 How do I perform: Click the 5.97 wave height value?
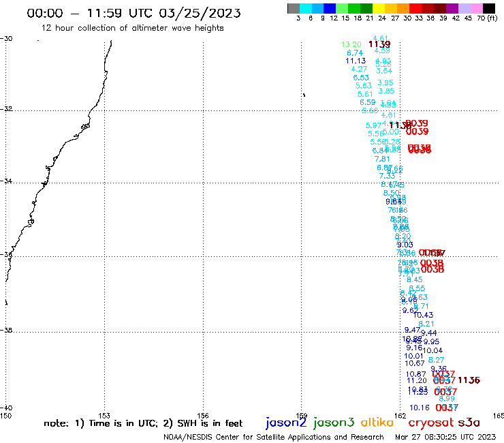pyautogui.click(x=373, y=125)
